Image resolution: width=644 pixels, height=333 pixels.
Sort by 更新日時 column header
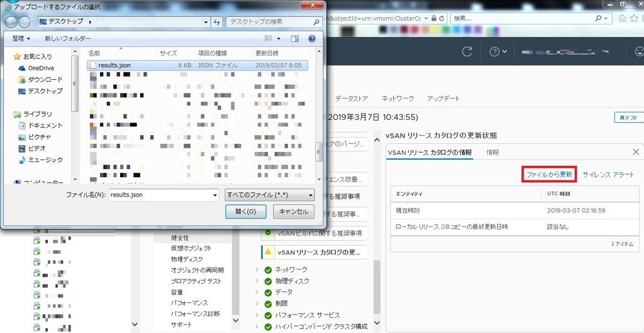267,53
